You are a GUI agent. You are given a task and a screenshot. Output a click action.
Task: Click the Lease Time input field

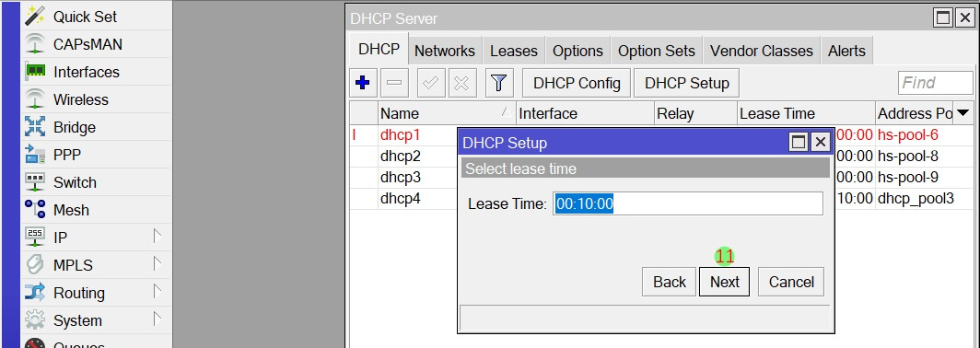point(687,203)
